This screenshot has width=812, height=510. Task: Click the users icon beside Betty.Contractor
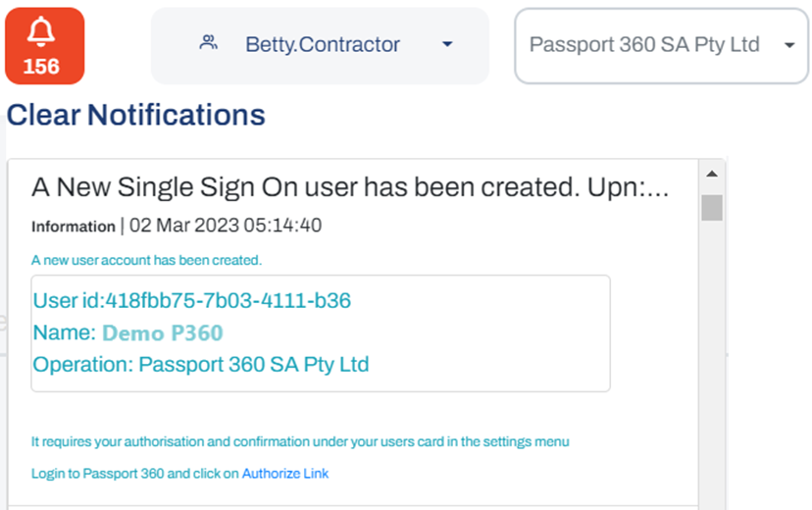click(x=208, y=42)
